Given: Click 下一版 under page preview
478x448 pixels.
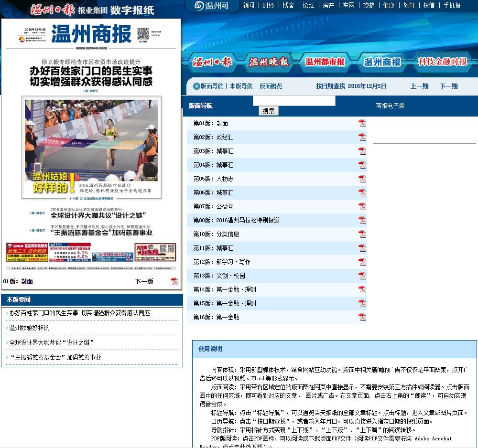Looking at the screenshot, I should (144, 281).
